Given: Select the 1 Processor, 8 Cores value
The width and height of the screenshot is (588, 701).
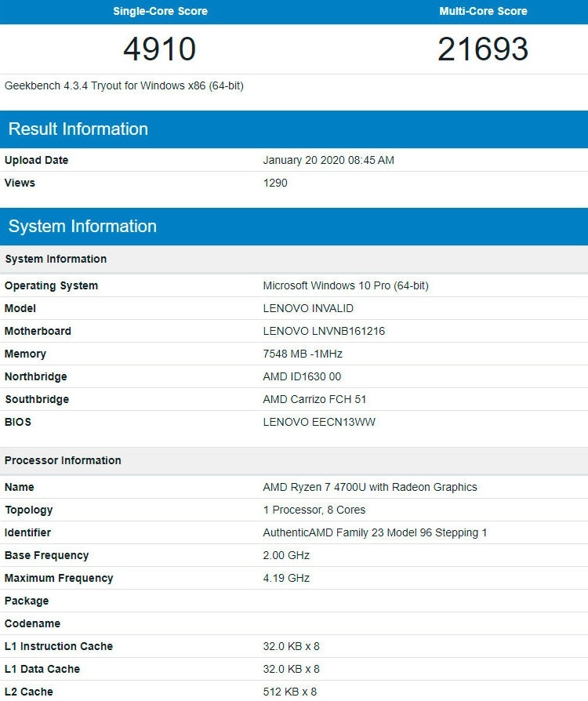Looking at the screenshot, I should pos(314,510).
